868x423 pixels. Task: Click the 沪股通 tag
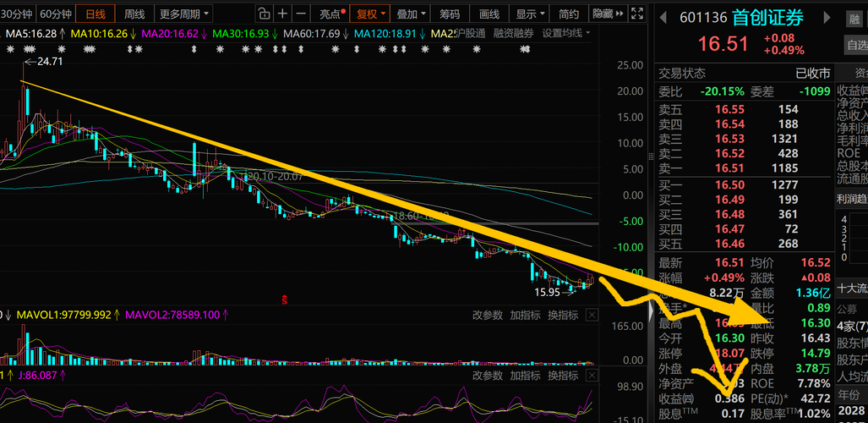(470, 33)
